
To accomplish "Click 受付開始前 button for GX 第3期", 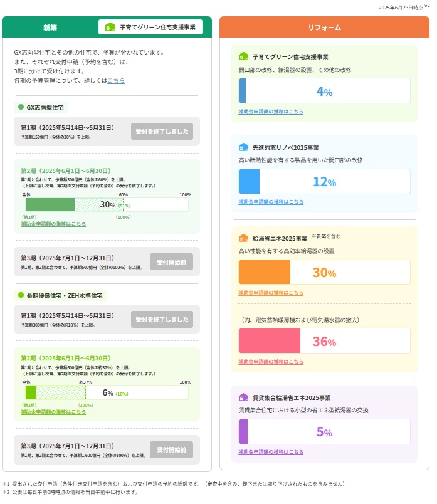I will pos(171,262).
